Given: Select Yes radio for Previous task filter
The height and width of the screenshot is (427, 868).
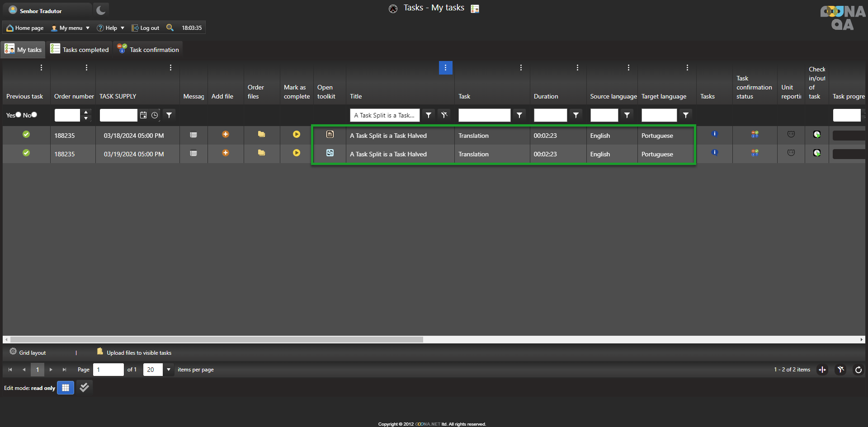Looking at the screenshot, I should (19, 115).
